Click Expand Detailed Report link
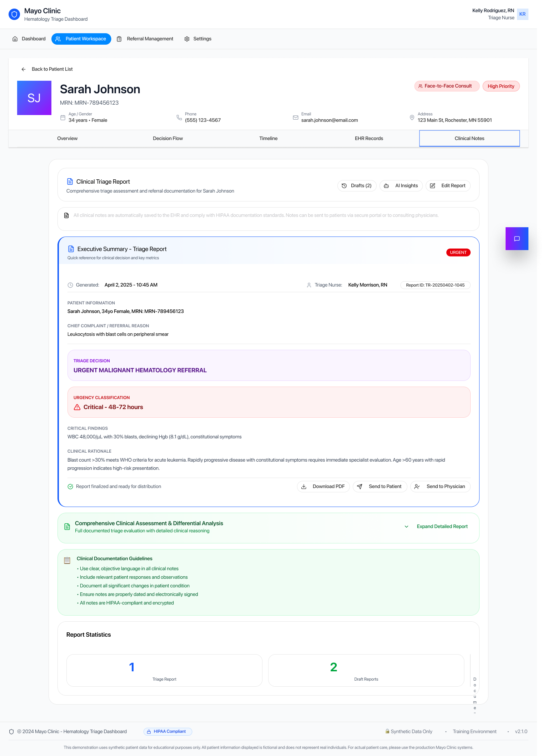The height and width of the screenshot is (756, 542). pyautogui.click(x=442, y=527)
